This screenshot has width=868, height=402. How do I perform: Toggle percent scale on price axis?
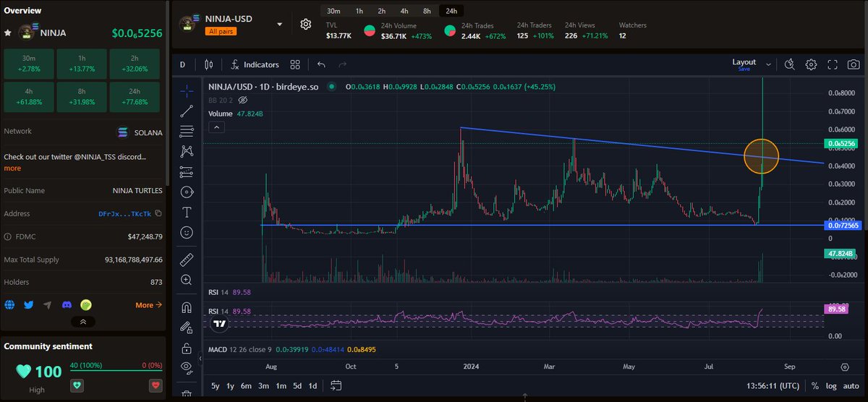(x=815, y=385)
